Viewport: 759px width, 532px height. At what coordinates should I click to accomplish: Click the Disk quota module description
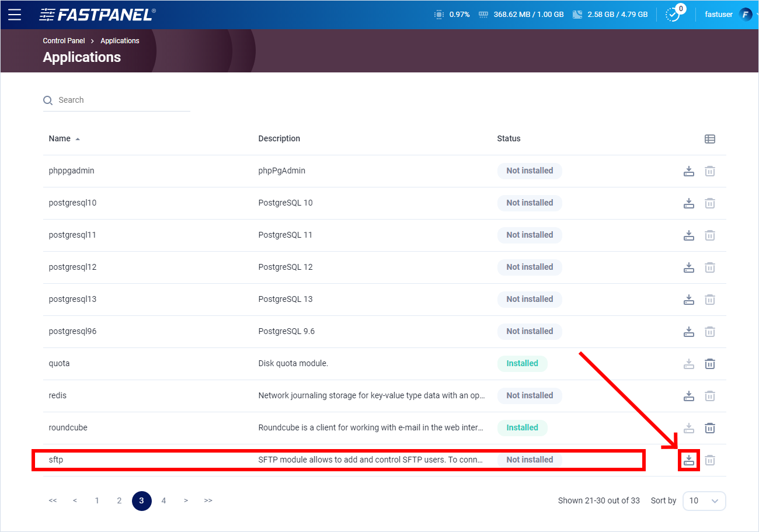click(x=293, y=364)
